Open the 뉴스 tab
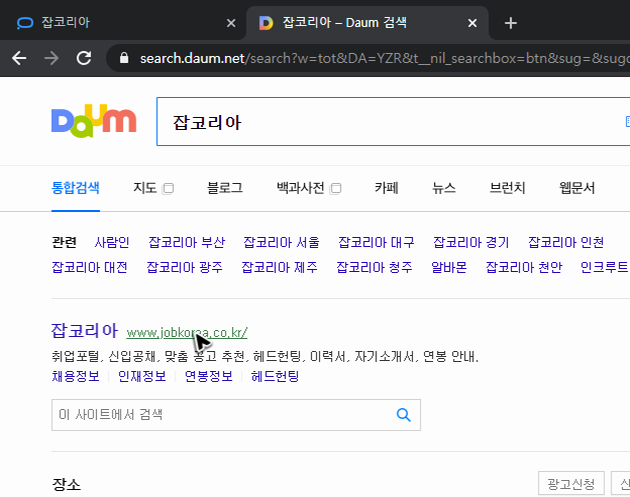Image resolution: width=630 pixels, height=497 pixels. tap(444, 188)
